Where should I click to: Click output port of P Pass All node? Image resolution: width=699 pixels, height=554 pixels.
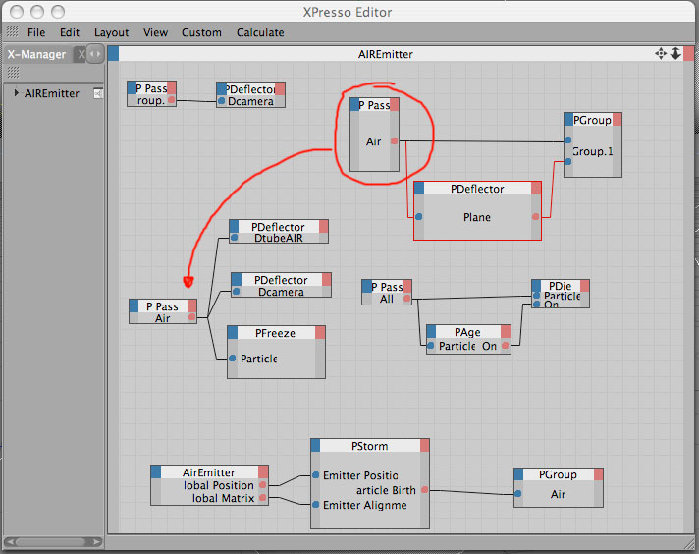coord(406,299)
